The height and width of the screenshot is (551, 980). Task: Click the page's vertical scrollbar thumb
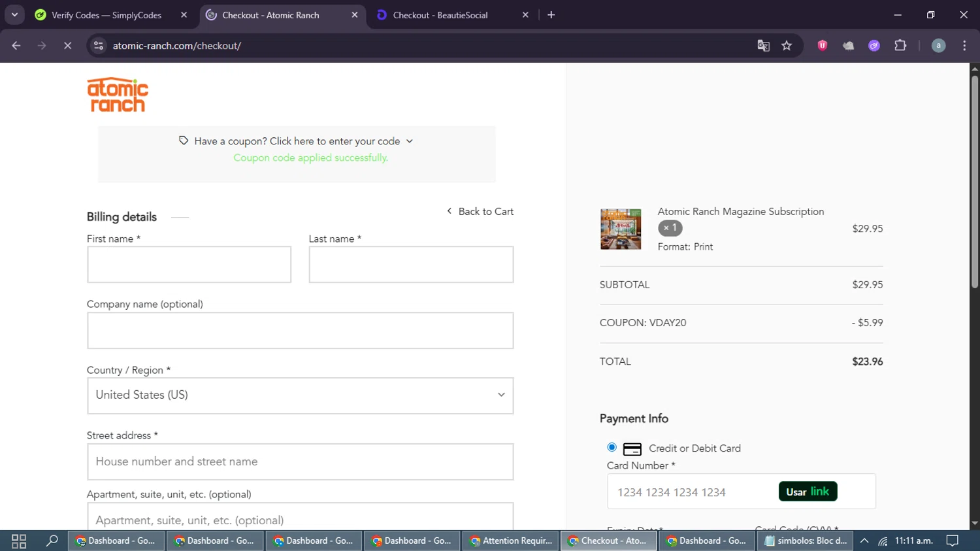click(x=975, y=182)
